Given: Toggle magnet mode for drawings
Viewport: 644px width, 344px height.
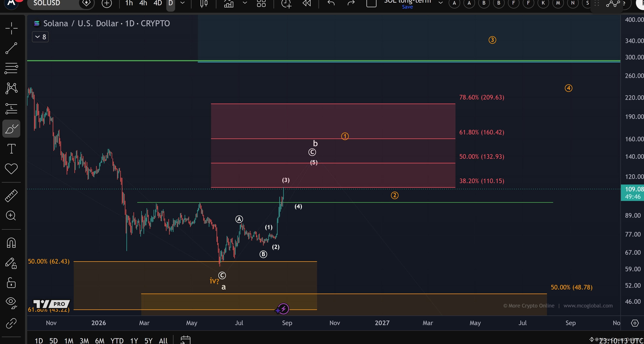Looking at the screenshot, I should pos(11,243).
